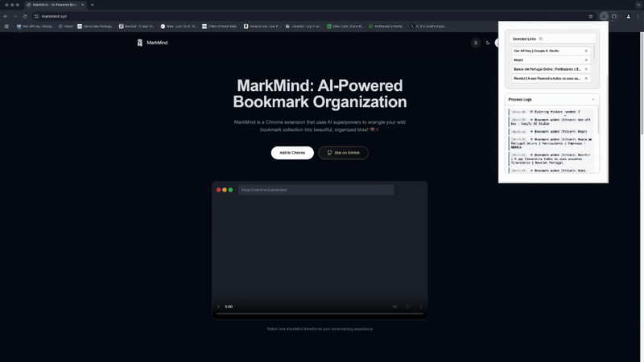The width and height of the screenshot is (644, 362).
Task: Open the X bookmark
Action: pyautogui.click(x=428, y=27)
